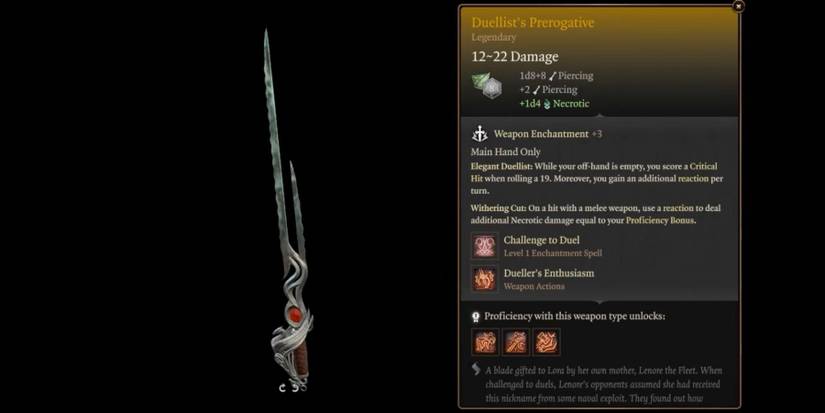Click the Proficiency Bonus keyword link
Viewport: 825px width, 413px height.
pyautogui.click(x=660, y=220)
